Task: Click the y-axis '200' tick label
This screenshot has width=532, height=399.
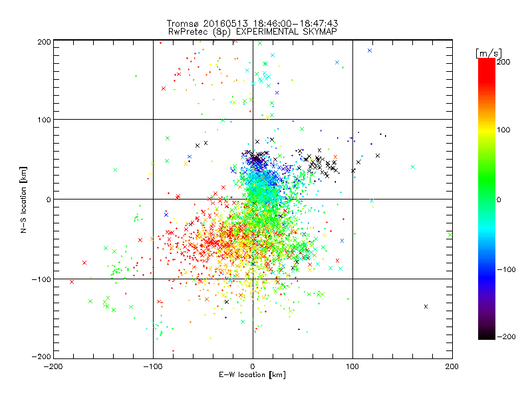Action: pyautogui.click(x=44, y=42)
